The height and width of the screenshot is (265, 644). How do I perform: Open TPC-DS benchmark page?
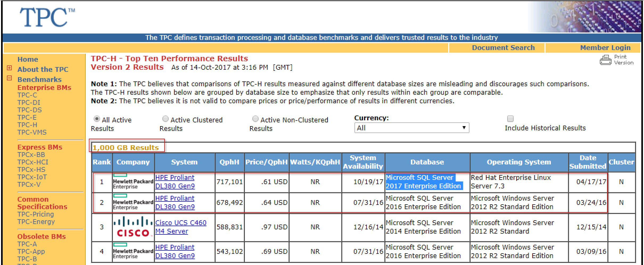(x=30, y=110)
